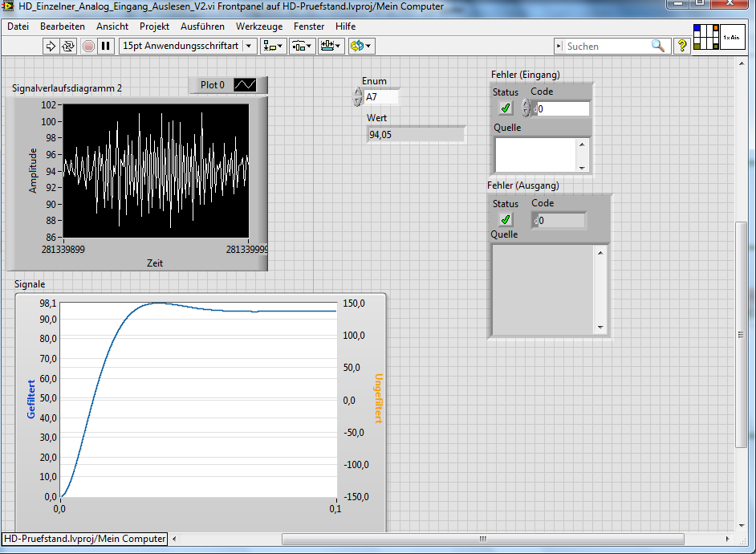This screenshot has width=756, height=554.
Task: Click the search magnifier icon
Action: (x=658, y=46)
